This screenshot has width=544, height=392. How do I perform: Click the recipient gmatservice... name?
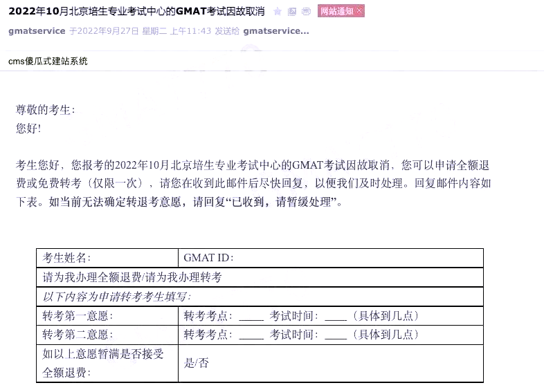[x=276, y=31]
